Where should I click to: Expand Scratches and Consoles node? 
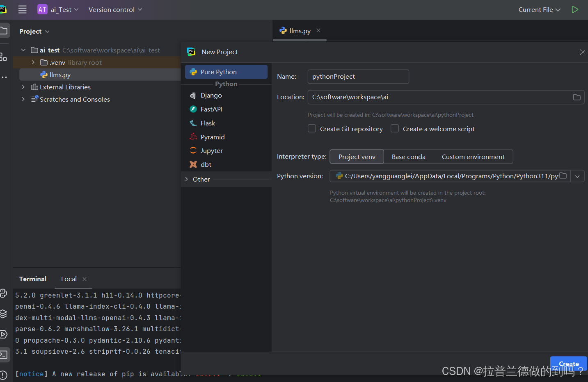pos(23,99)
